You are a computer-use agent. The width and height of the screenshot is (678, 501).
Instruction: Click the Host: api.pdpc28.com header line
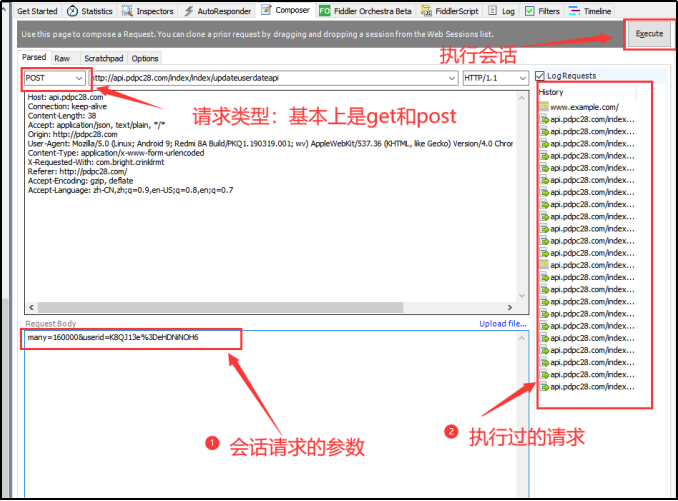65,97
